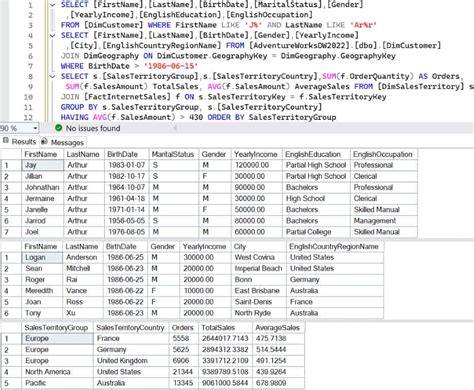474x390 pixels.
Task: Select the cell 'Jay' in first grid
Action: pos(43,165)
